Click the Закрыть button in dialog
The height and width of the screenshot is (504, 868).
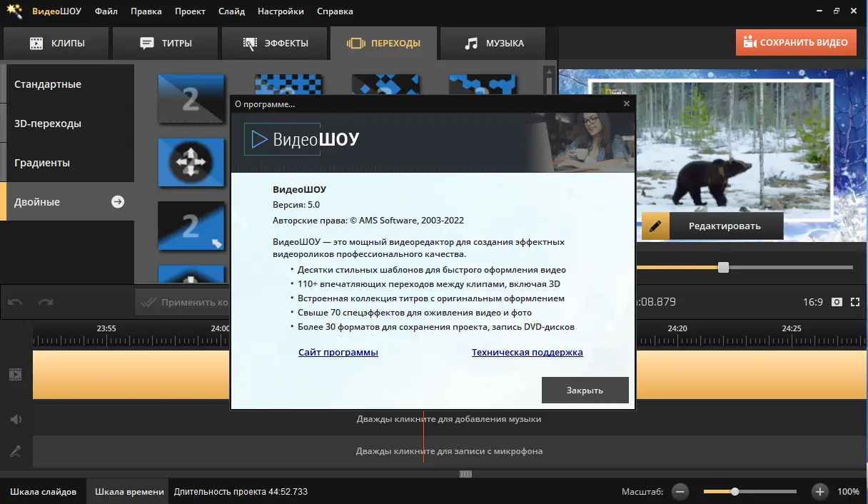pyautogui.click(x=585, y=390)
